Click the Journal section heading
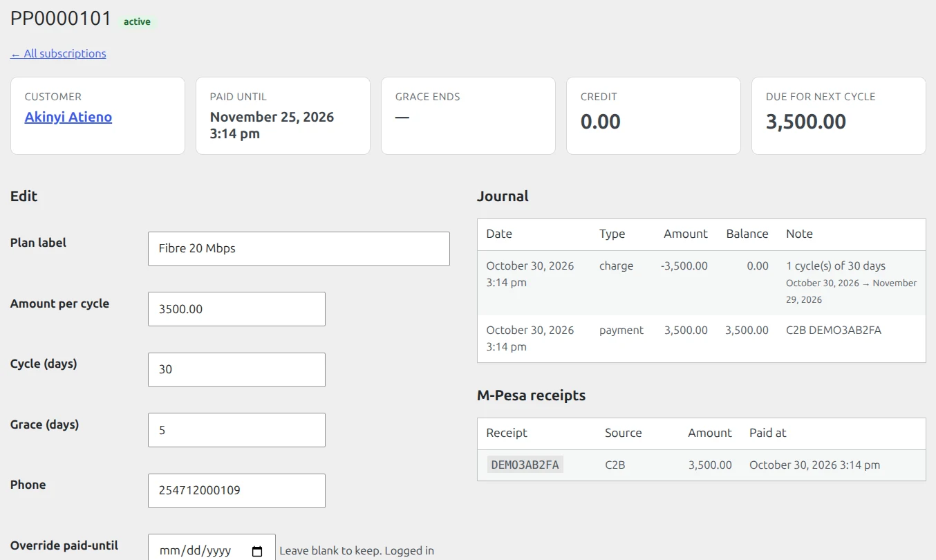Screen dimensions: 936x560 click(x=503, y=196)
